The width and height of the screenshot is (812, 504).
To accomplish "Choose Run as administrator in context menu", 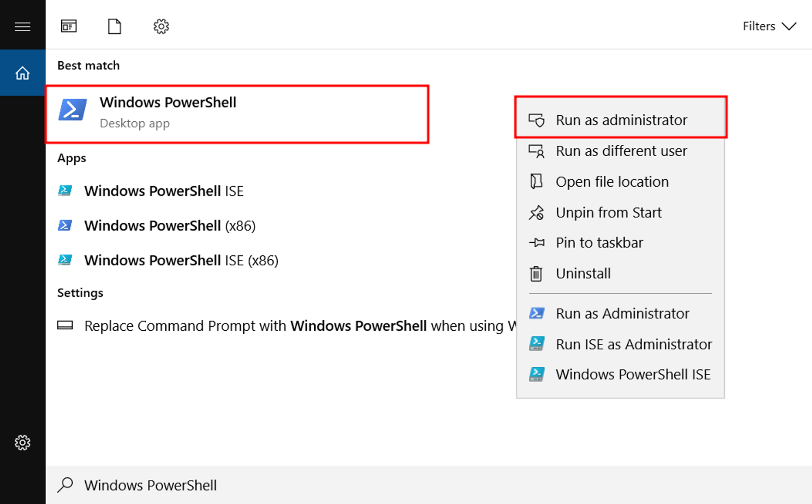I will pos(621,120).
